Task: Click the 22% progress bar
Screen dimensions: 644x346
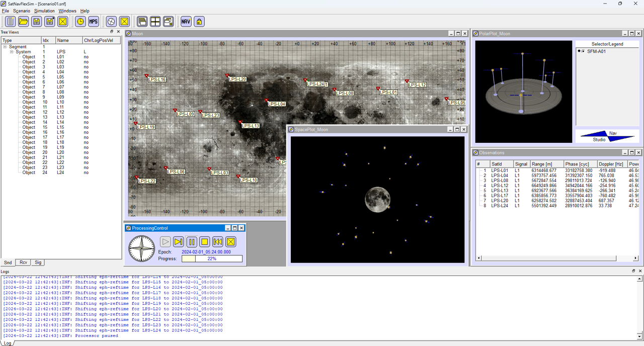Action: click(x=212, y=258)
